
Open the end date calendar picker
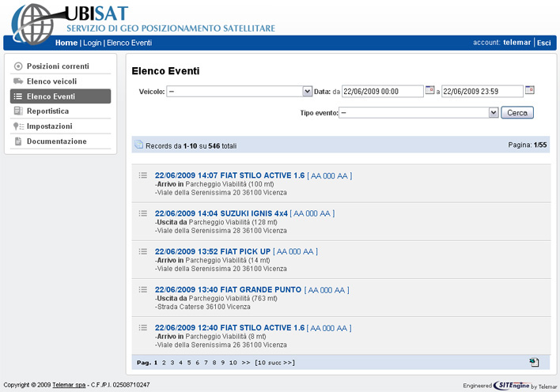coord(530,90)
